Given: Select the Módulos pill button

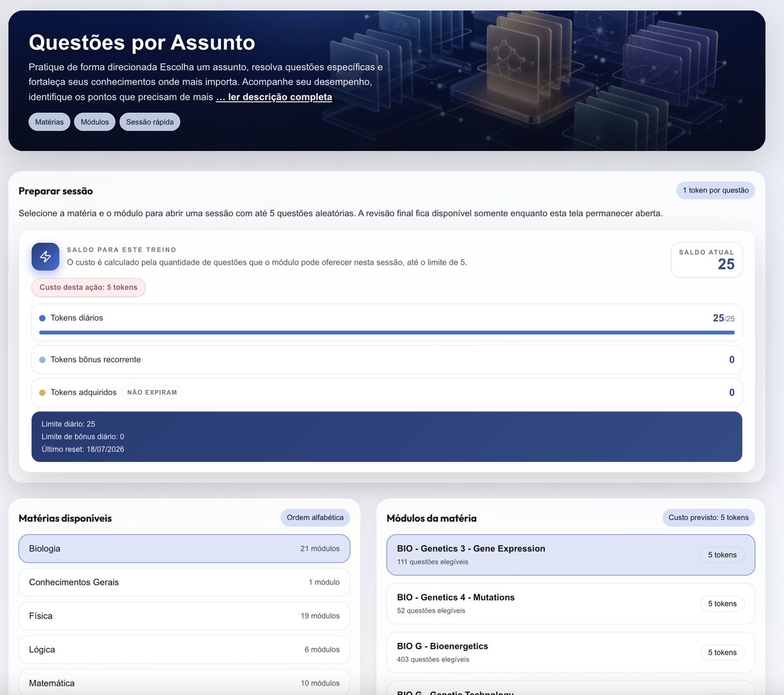Looking at the screenshot, I should click(95, 122).
